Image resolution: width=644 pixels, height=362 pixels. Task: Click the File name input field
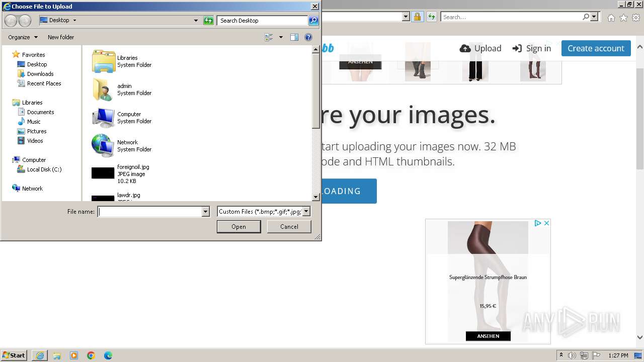(x=150, y=212)
